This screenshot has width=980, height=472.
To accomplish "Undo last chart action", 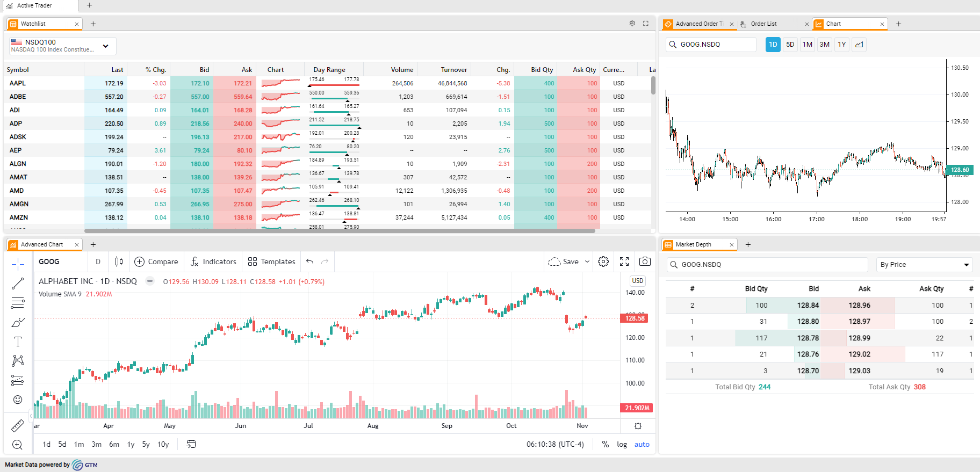I will [310, 262].
